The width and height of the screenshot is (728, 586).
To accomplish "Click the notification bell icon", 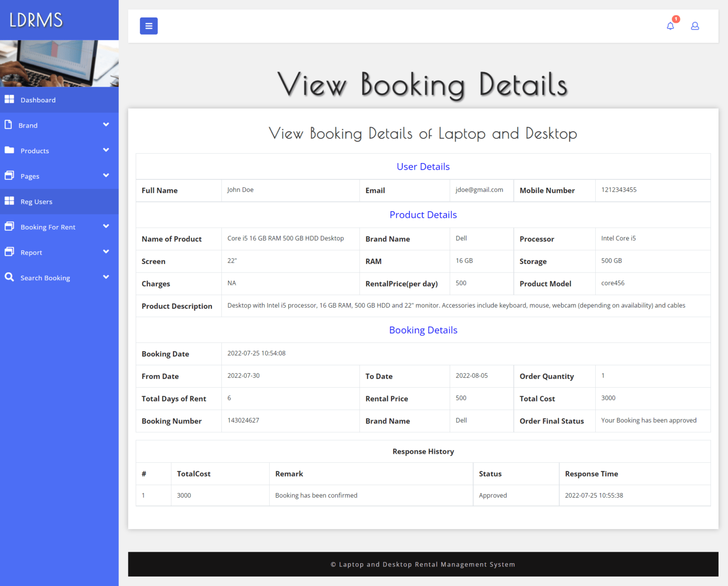I will click(x=670, y=26).
